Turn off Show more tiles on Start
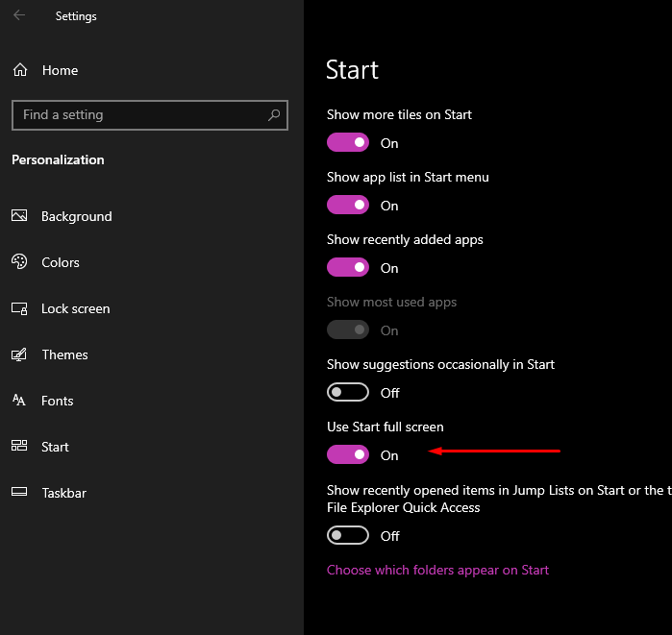 tap(348, 143)
